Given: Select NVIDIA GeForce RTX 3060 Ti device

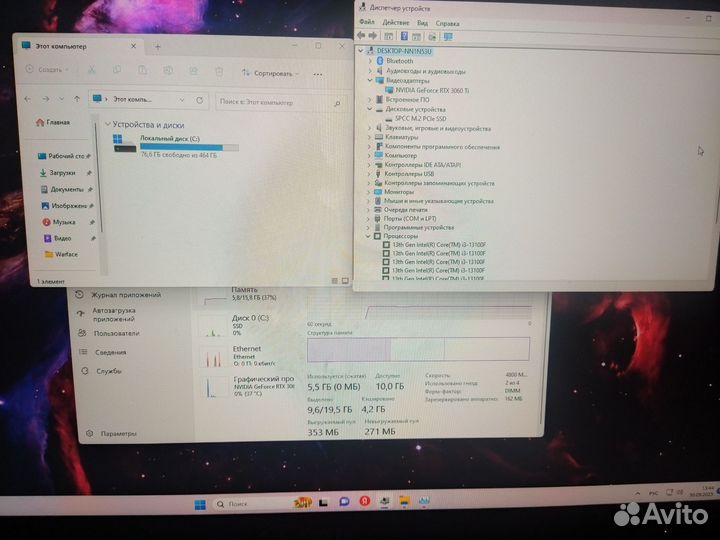Looking at the screenshot, I should 432,90.
